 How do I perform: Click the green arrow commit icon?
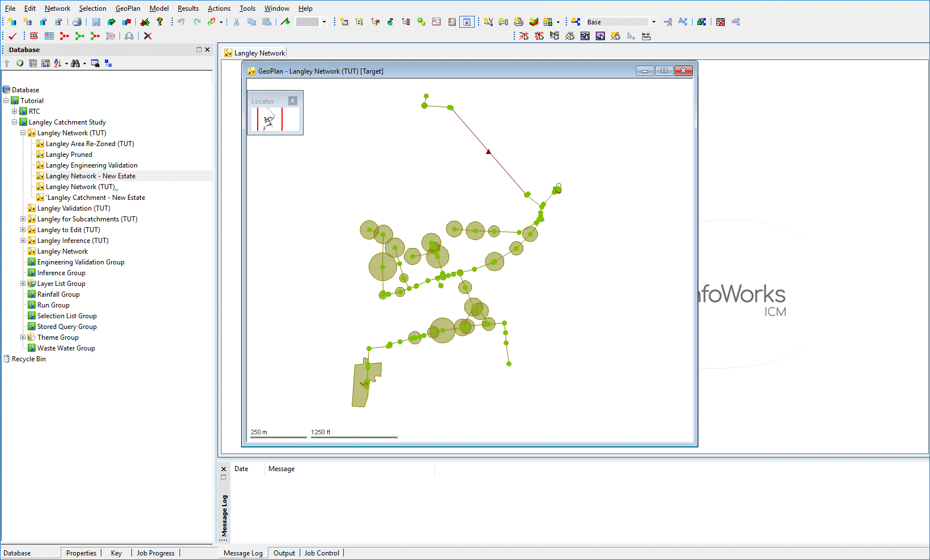tap(112, 22)
